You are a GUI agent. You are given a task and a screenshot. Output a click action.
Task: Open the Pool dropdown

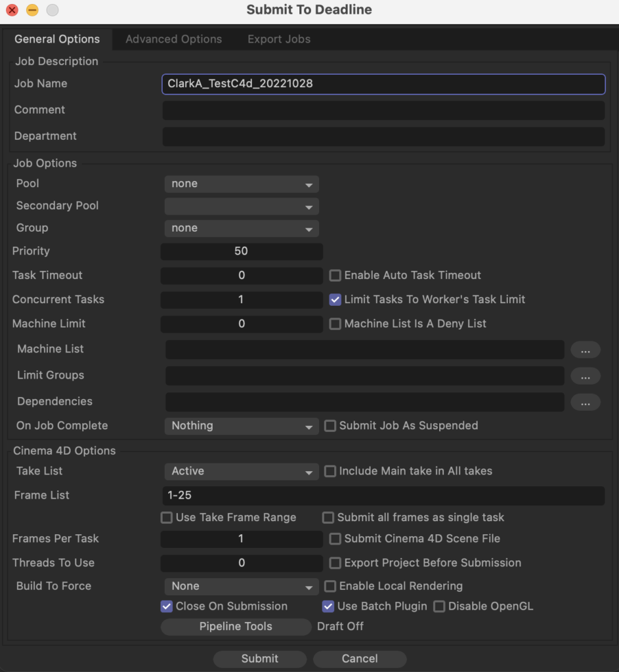(x=242, y=184)
